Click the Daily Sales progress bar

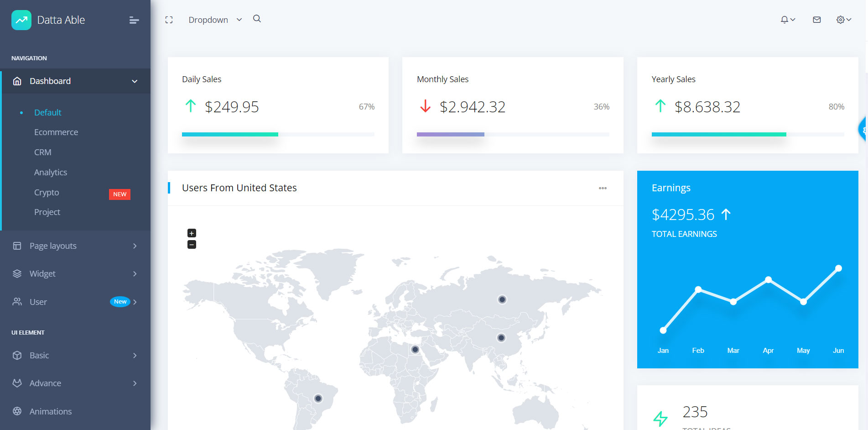(x=278, y=134)
